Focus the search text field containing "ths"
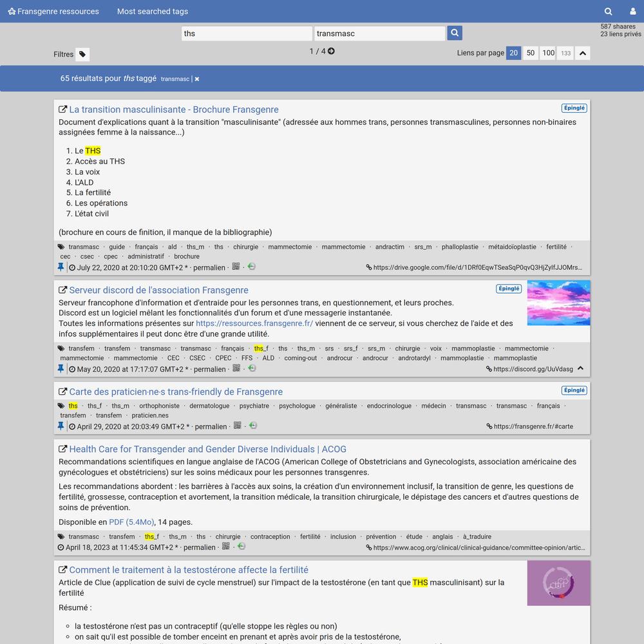 pos(247,33)
